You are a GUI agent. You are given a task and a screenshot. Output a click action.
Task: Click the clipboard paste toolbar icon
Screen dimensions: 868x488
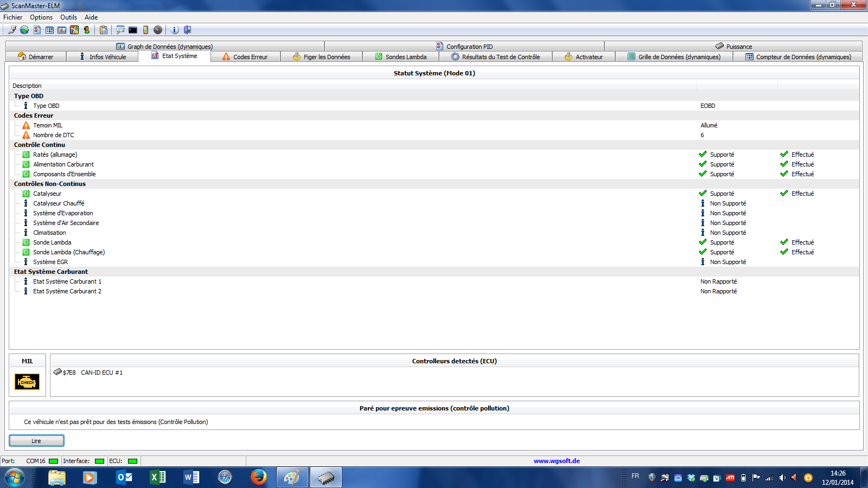click(104, 30)
